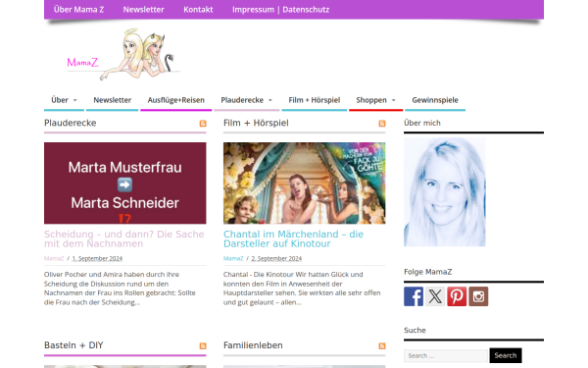This screenshot has width=588, height=368.
Task: Open Film + Hörspiel RSS feed icon
Action: [x=382, y=124]
